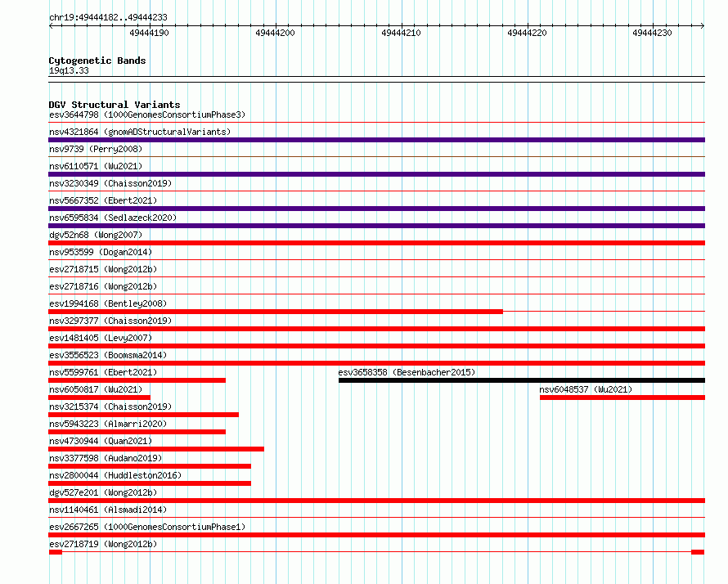Click ruler tick label 49444190
This screenshot has width=728, height=584.
pyautogui.click(x=149, y=33)
